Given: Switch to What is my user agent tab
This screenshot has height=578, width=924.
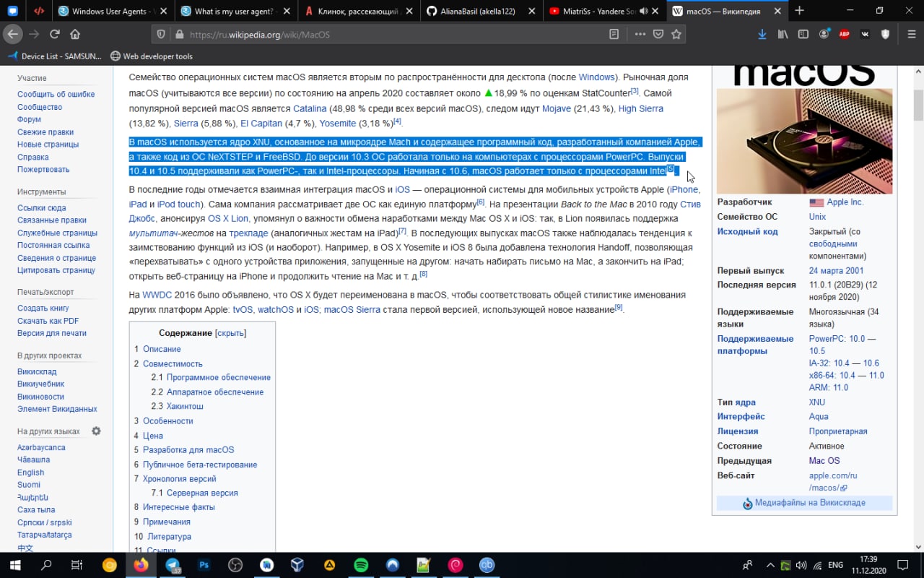Looking at the screenshot, I should [x=235, y=11].
